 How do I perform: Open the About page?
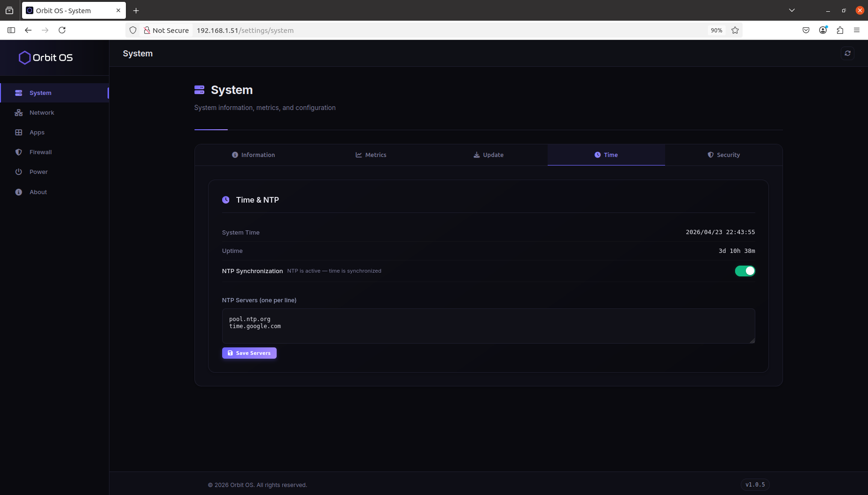coord(38,192)
